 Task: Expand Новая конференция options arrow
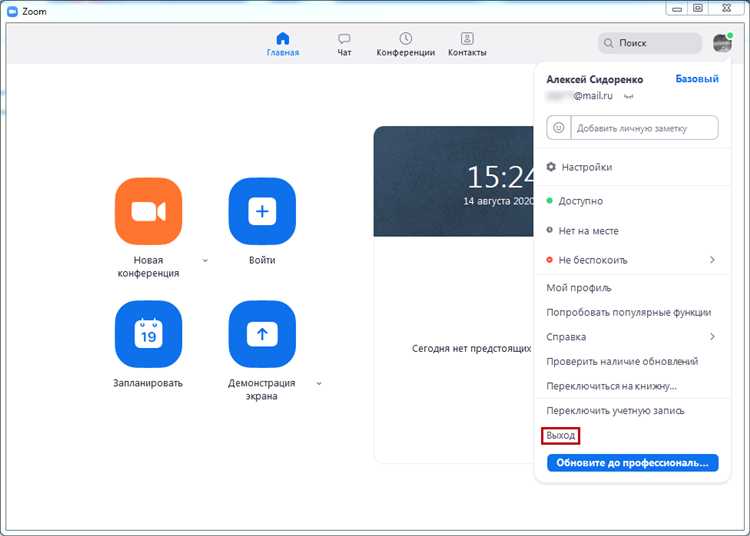(x=205, y=261)
